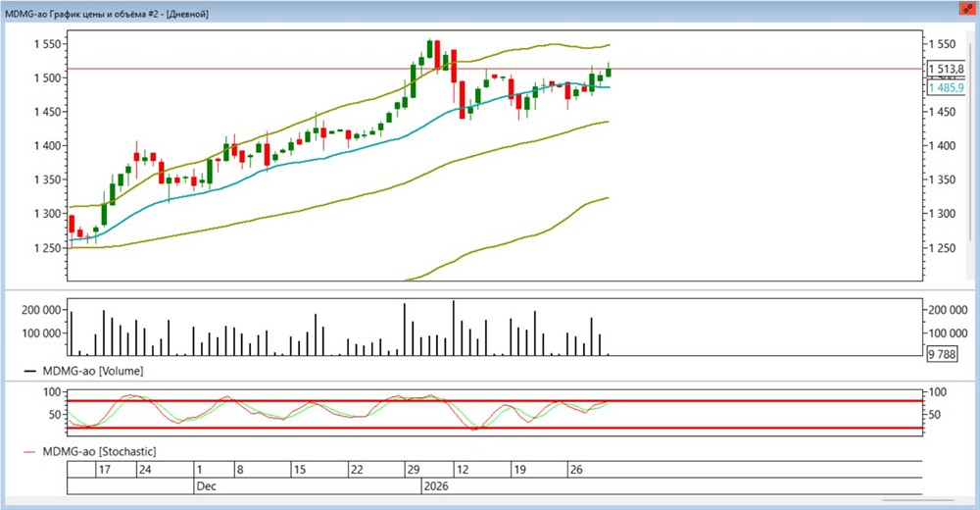Click the 1 450 label on right price axis
The height and width of the screenshot is (510, 980).
pos(942,112)
